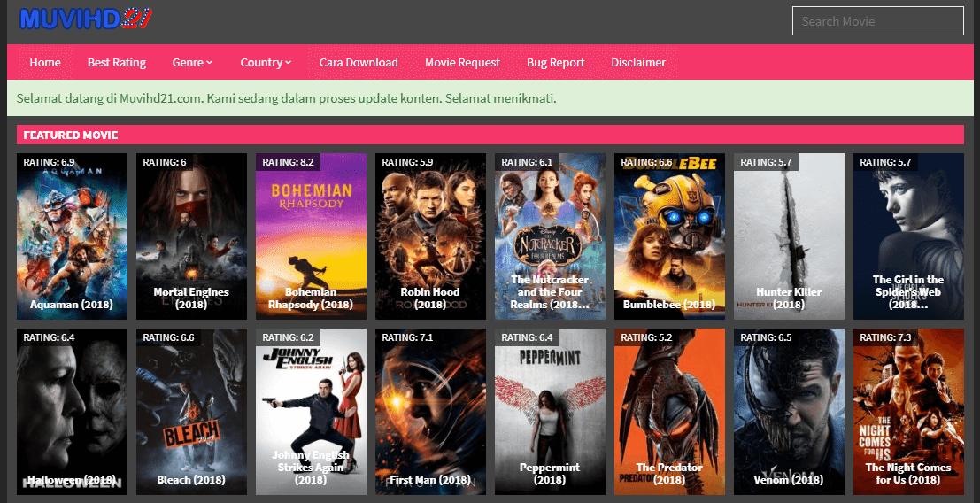
Task: Click the Bumblebee (2018) title link
Action: (x=668, y=305)
